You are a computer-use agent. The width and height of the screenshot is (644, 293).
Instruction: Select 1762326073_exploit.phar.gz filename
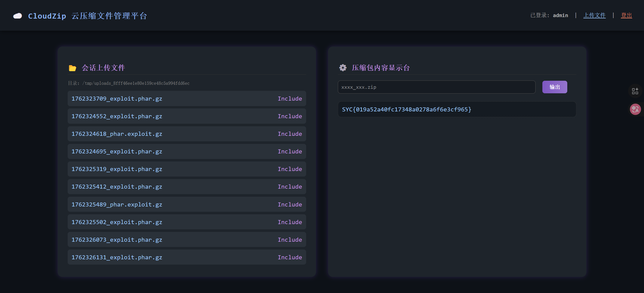(x=117, y=240)
